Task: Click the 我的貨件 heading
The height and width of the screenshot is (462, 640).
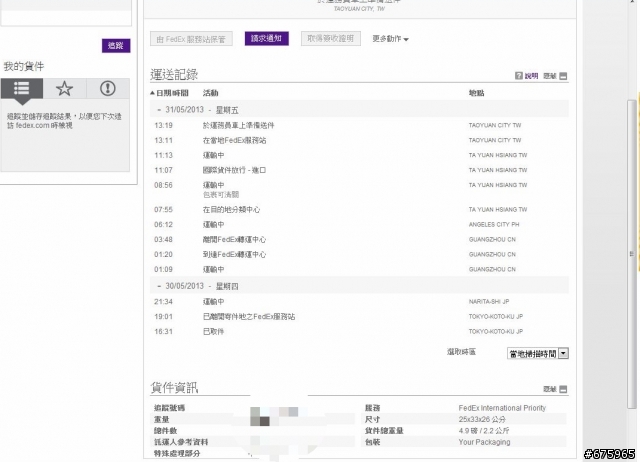Action: pos(24,66)
